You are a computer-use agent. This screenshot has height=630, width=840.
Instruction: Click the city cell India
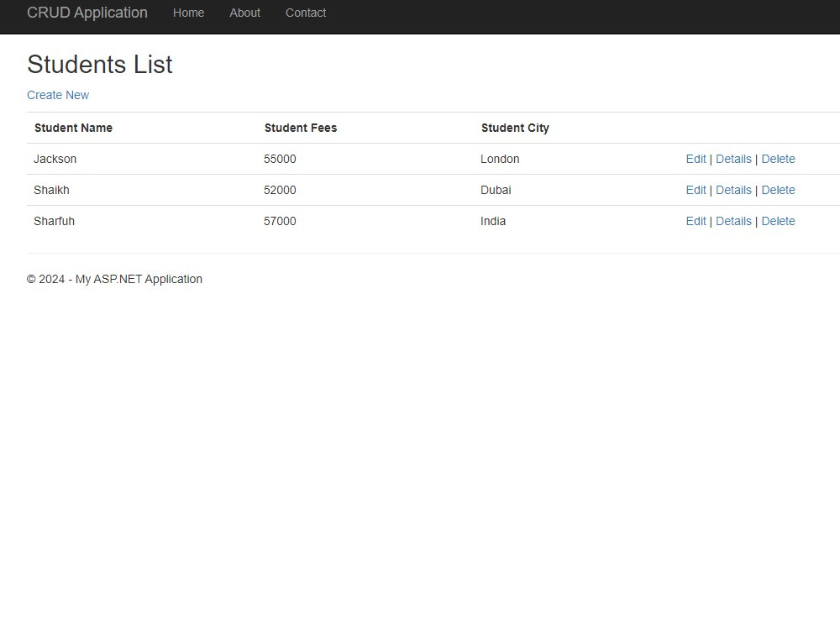click(x=493, y=221)
